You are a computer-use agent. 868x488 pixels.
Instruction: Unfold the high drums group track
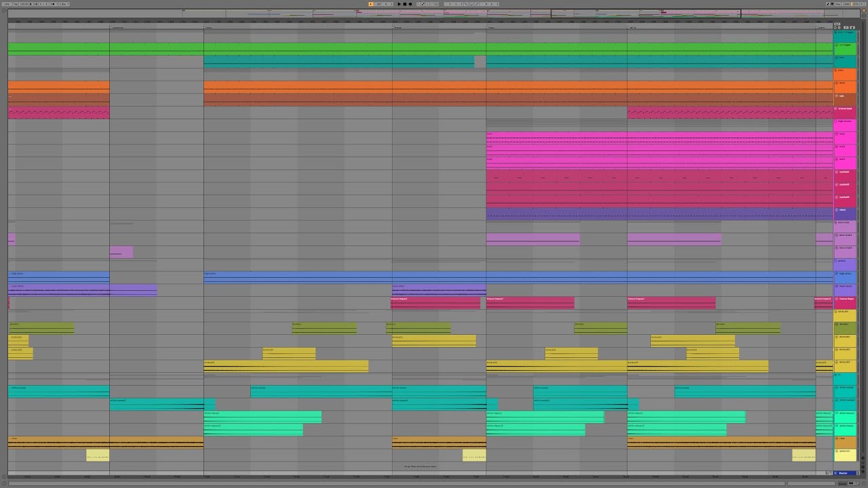point(836,121)
